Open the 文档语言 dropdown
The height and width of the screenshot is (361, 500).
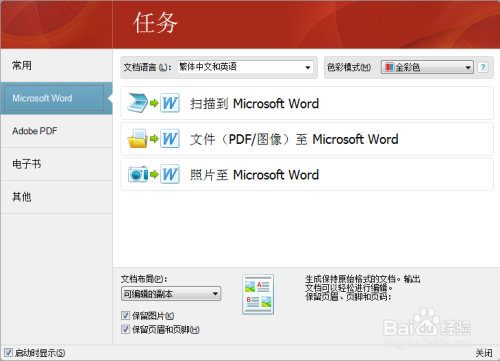click(245, 67)
